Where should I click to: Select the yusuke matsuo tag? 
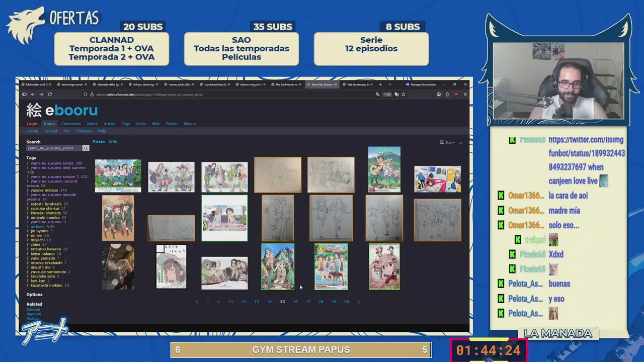(x=44, y=191)
